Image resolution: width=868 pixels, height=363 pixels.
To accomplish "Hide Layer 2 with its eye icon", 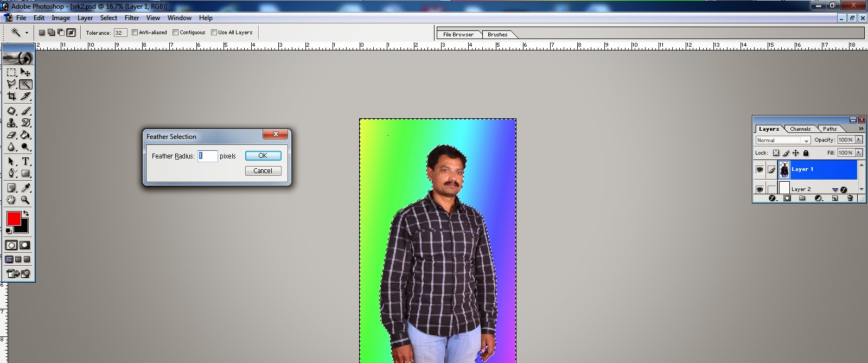I will (759, 189).
